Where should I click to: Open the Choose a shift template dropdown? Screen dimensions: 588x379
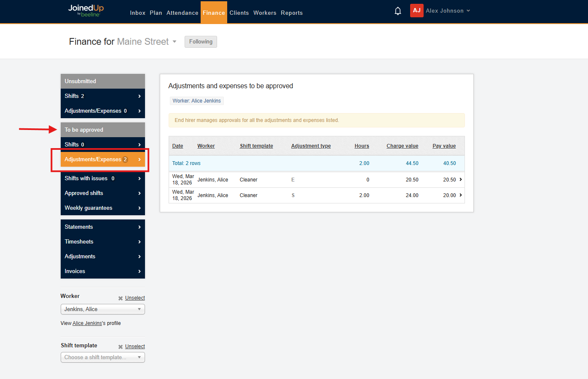pyautogui.click(x=102, y=357)
